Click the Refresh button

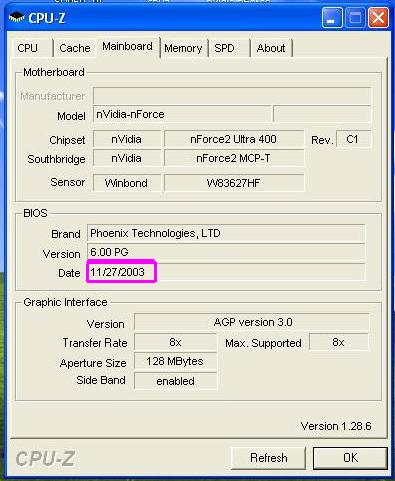pyautogui.click(x=268, y=458)
